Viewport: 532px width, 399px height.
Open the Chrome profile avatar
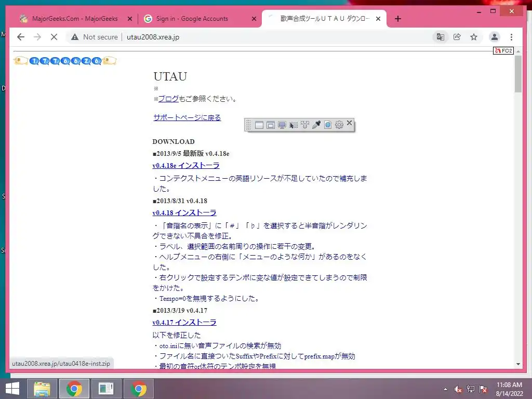click(x=495, y=37)
